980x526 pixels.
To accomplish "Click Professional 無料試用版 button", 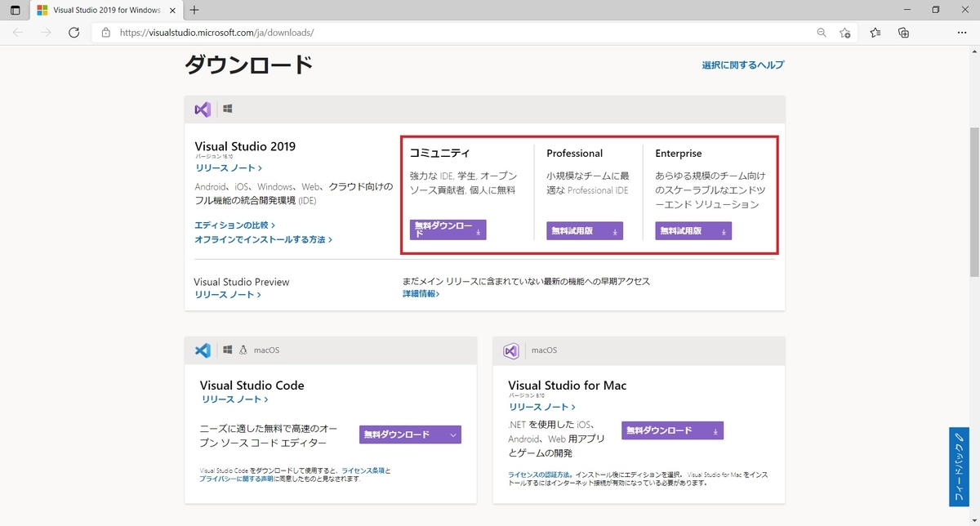I will pos(585,231).
